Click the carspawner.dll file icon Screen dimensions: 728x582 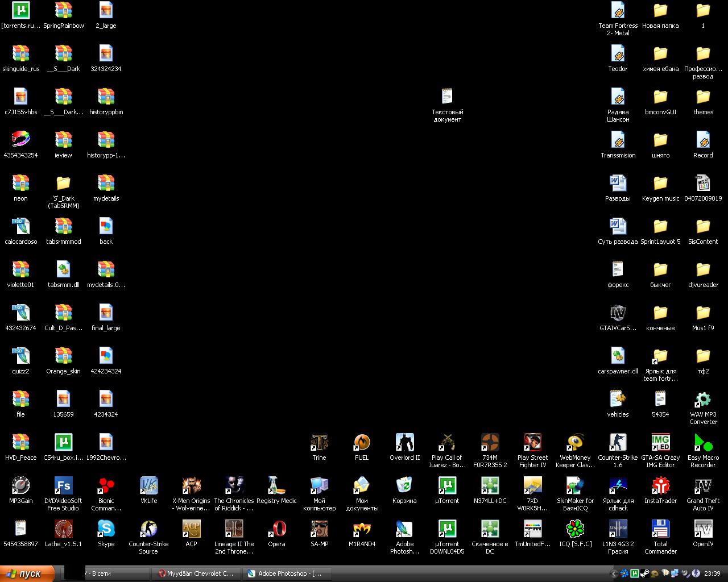tap(618, 356)
